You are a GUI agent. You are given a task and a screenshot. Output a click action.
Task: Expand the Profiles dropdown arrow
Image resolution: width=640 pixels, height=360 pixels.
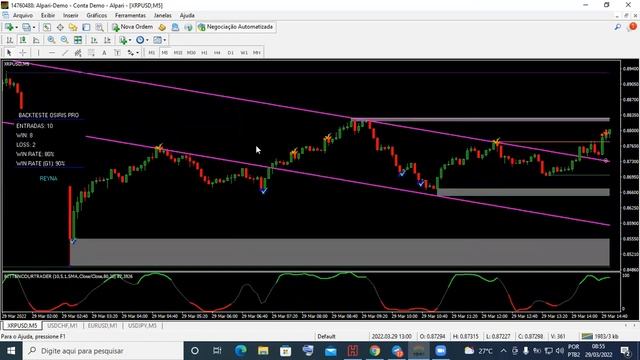click(34, 27)
